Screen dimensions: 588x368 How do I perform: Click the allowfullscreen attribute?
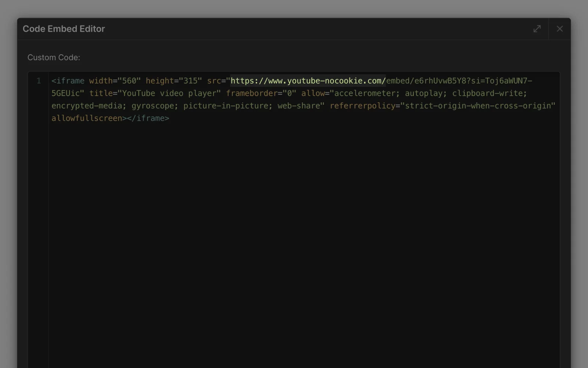87,118
